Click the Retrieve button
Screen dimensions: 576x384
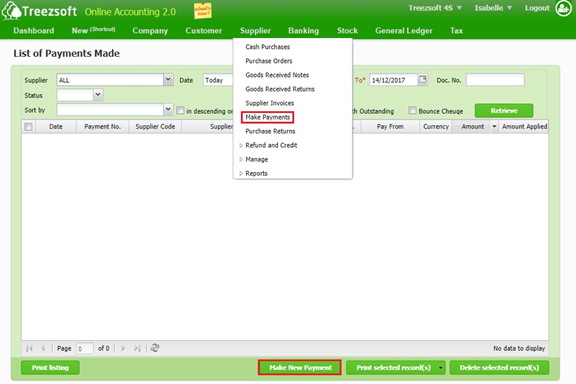tap(504, 111)
